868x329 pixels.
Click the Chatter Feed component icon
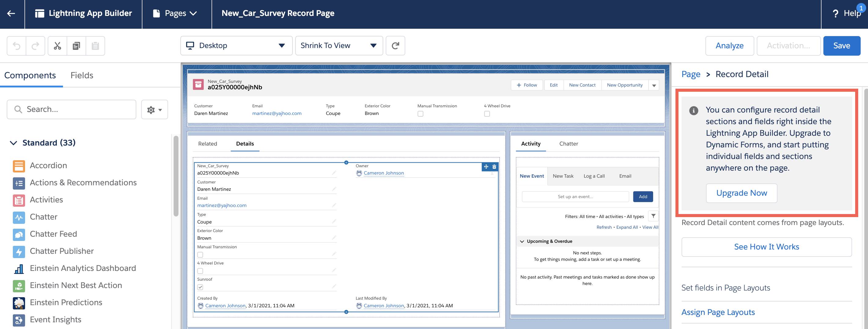point(19,234)
